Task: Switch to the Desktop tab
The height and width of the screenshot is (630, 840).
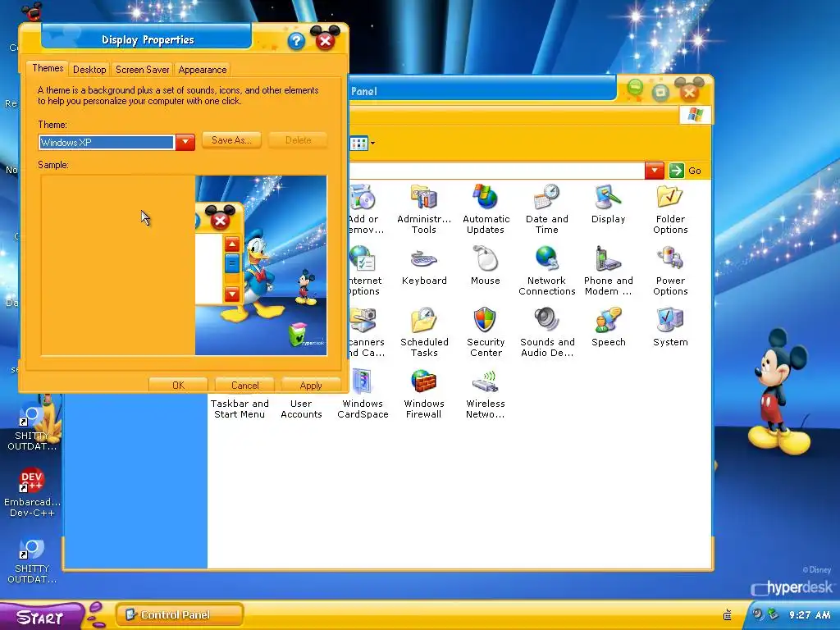Action: pos(89,70)
